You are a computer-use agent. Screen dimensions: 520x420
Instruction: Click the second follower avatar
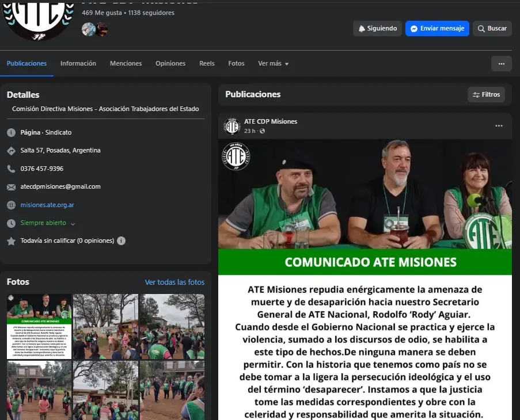point(101,29)
